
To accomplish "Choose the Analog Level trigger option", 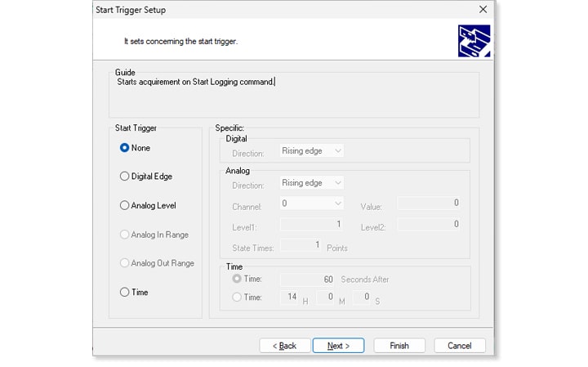I will 148,206.
